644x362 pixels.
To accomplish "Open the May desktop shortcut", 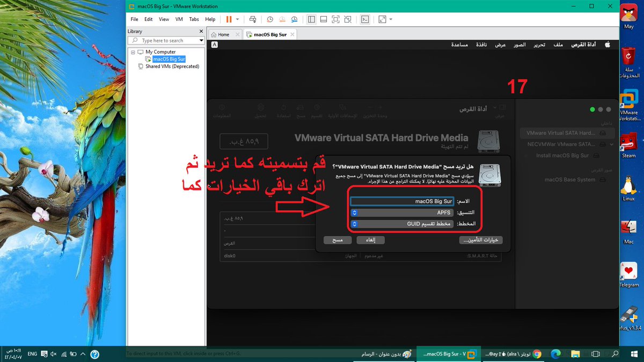I will (628, 16).
